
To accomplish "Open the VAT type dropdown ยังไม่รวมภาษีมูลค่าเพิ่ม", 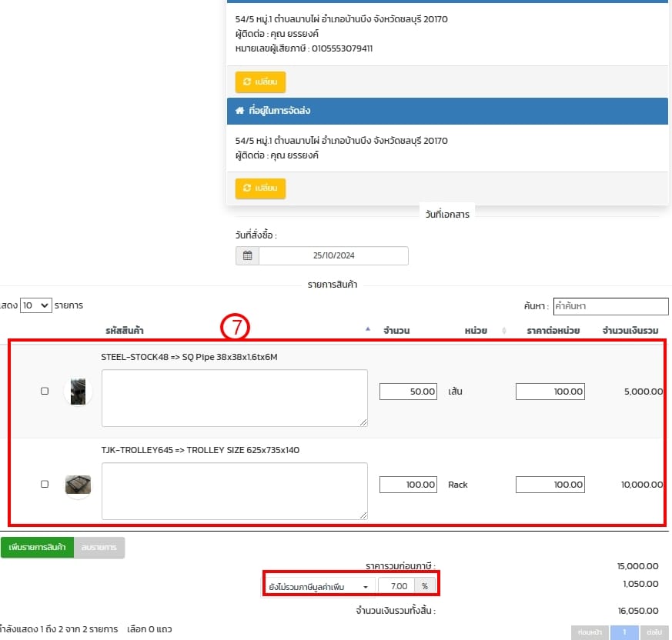I will 319,586.
